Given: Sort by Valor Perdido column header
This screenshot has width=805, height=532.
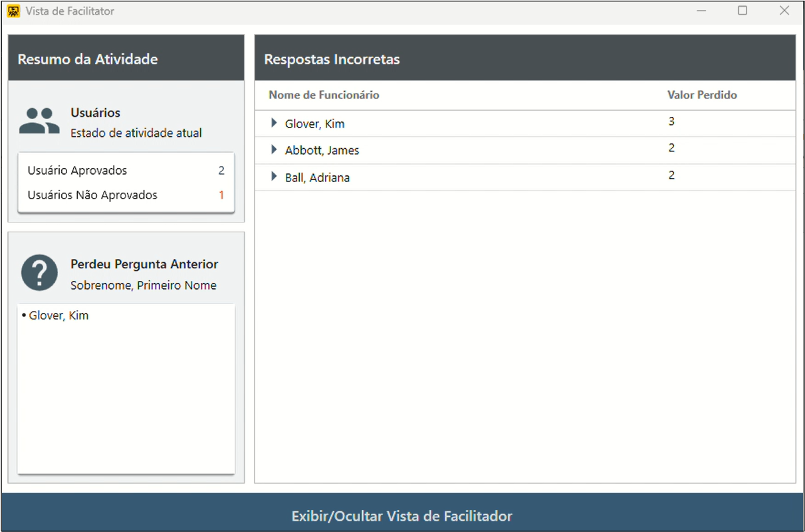Looking at the screenshot, I should coord(702,95).
